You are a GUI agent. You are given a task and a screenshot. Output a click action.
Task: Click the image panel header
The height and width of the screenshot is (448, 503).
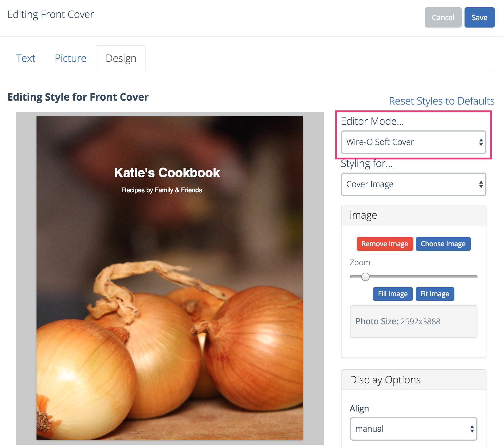(x=413, y=215)
